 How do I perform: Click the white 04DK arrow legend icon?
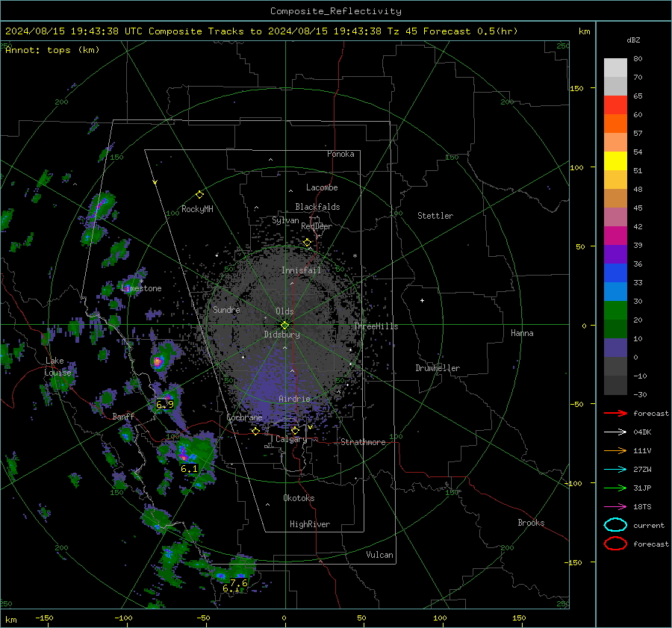tap(615, 432)
